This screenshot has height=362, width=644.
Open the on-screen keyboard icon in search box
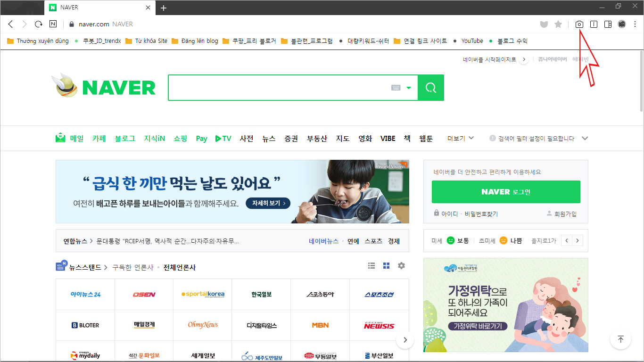pos(396,88)
